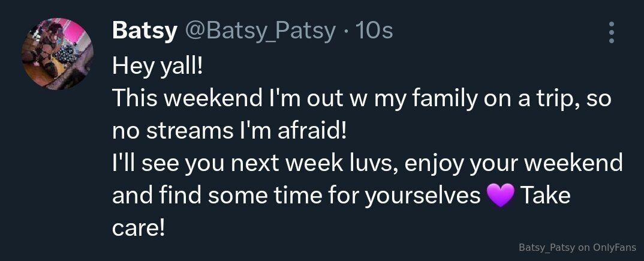
Task: Click the line starting "This weekend I'm out"
Action: 361,98
